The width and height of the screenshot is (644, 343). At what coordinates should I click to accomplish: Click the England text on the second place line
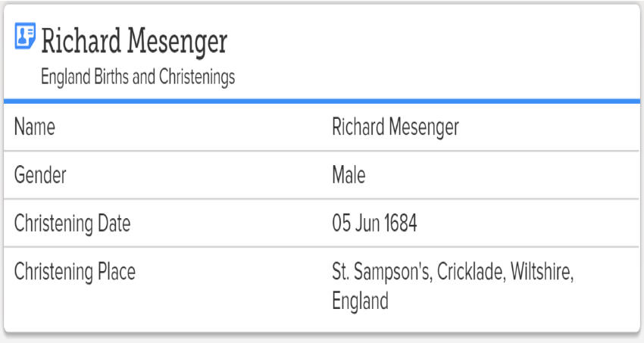(360, 301)
